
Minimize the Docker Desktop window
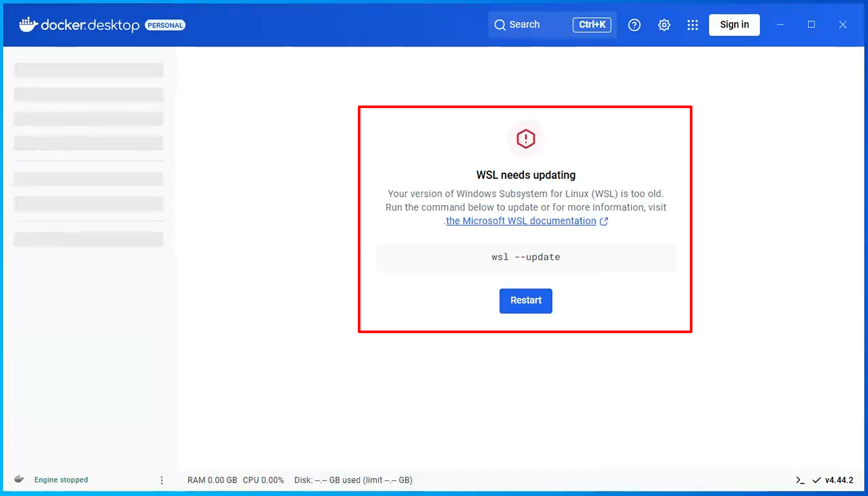(x=780, y=24)
